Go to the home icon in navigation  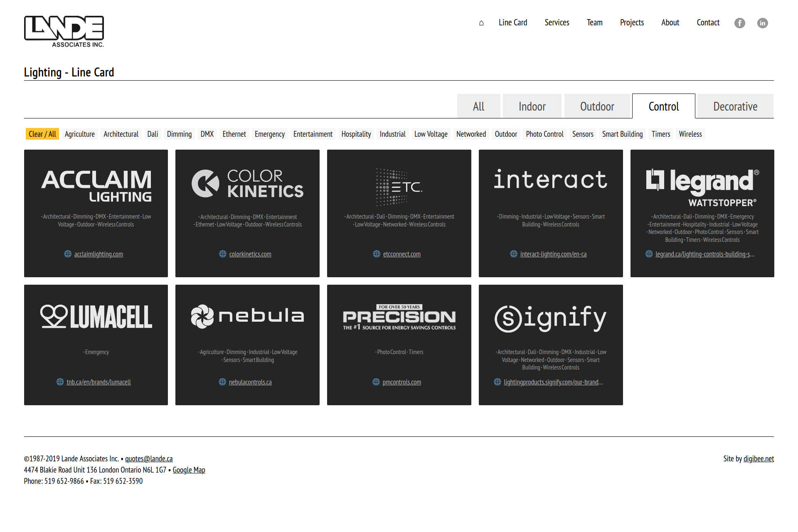[x=481, y=23]
